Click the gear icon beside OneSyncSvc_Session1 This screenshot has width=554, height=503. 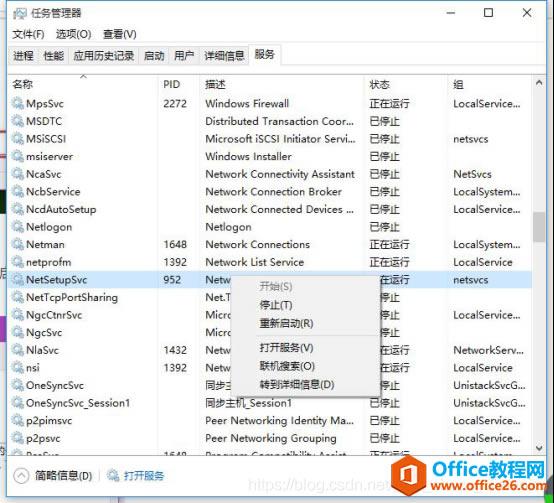click(x=17, y=403)
